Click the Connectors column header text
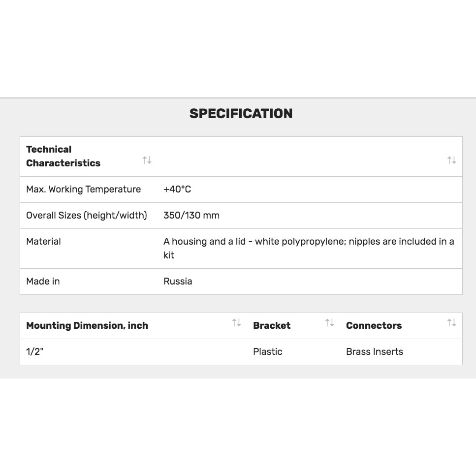The image size is (476, 476). coord(374,325)
